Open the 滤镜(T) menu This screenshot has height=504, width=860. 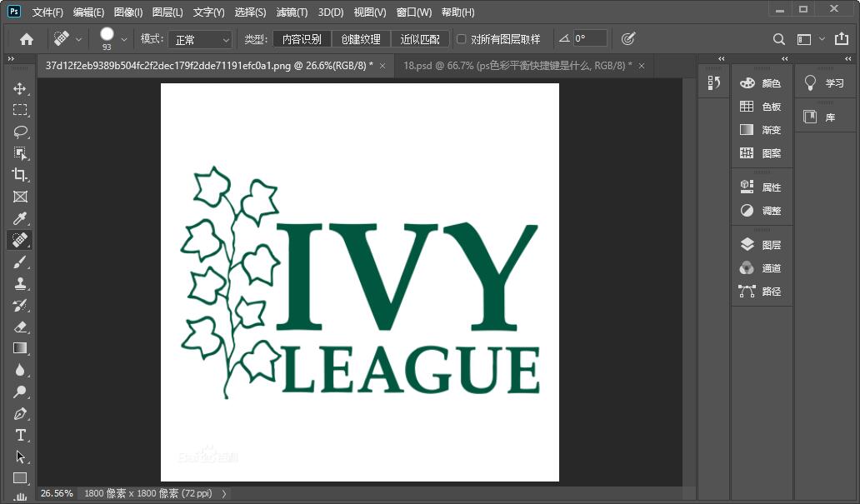point(292,12)
